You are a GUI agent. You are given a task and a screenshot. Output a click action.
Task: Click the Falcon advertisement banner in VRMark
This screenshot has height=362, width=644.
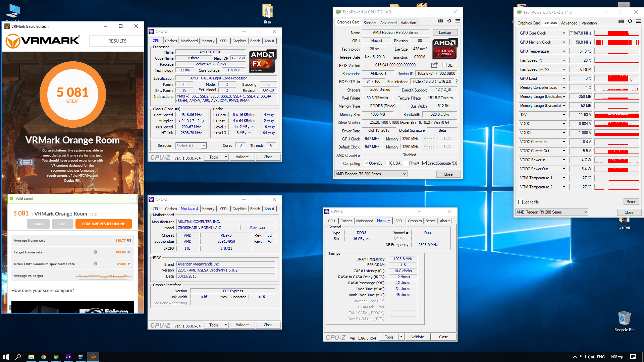pos(72,307)
